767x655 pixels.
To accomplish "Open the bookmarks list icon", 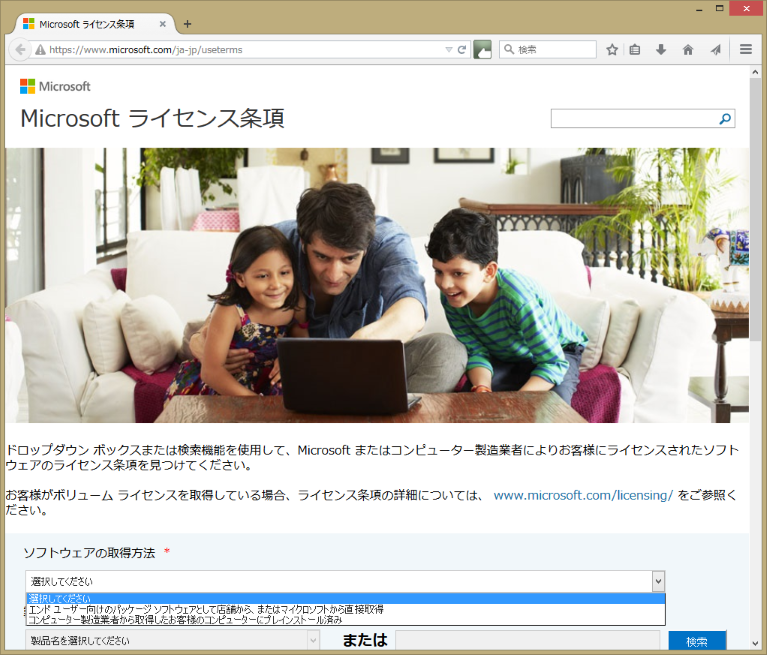I will pyautogui.click(x=635, y=49).
